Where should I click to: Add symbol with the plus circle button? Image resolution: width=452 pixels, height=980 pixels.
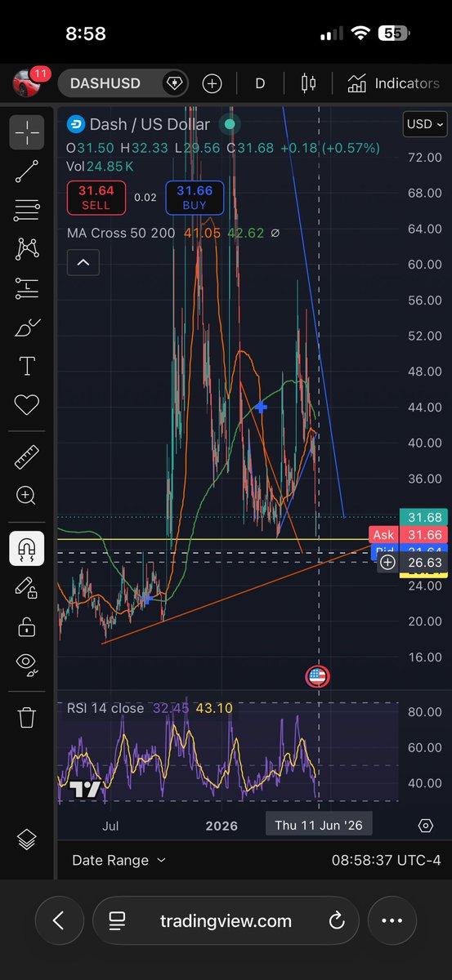click(212, 83)
